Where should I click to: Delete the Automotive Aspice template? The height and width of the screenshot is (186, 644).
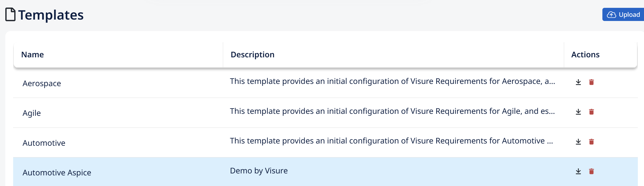pos(591,171)
